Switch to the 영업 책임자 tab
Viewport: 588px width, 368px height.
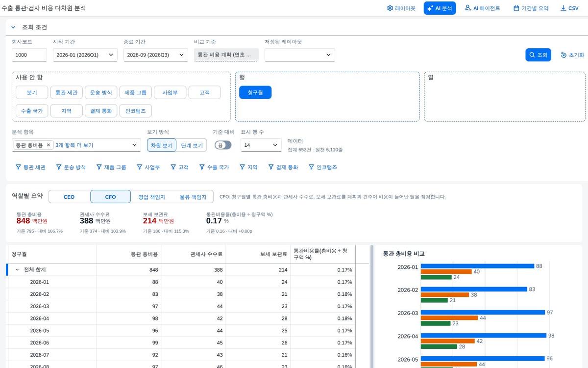point(151,197)
